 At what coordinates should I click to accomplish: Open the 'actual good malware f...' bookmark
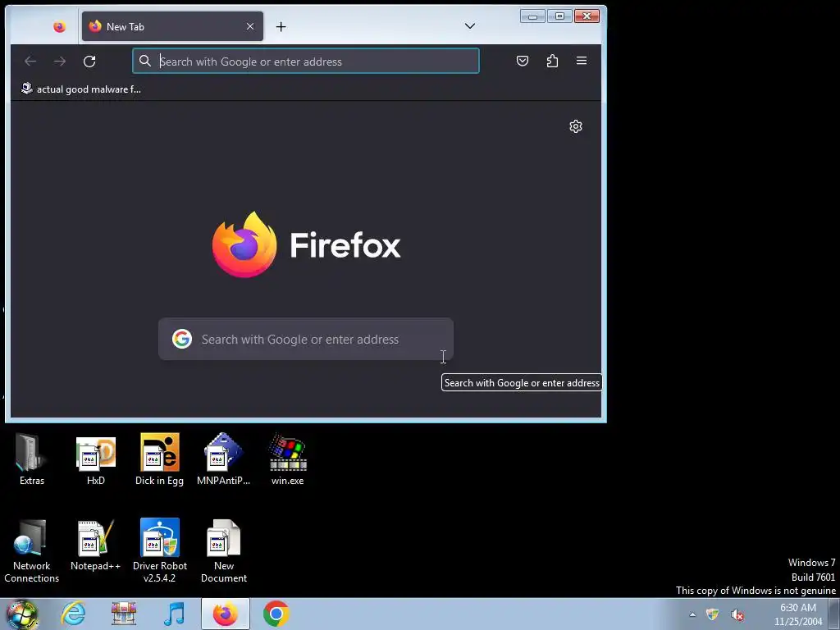point(81,89)
